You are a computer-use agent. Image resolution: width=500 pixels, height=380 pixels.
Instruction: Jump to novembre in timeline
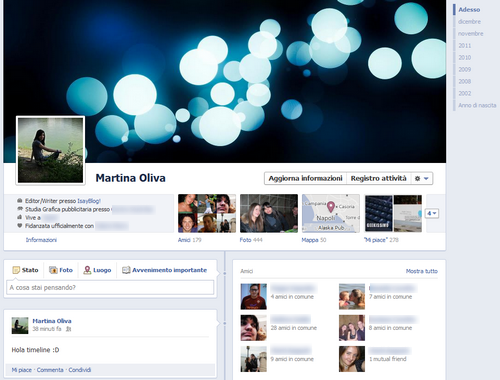471,34
